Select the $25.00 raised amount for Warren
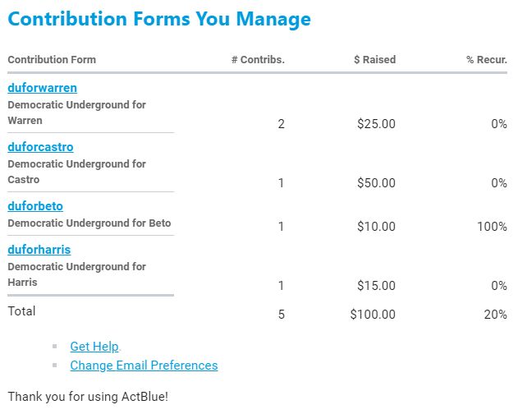 coord(376,124)
